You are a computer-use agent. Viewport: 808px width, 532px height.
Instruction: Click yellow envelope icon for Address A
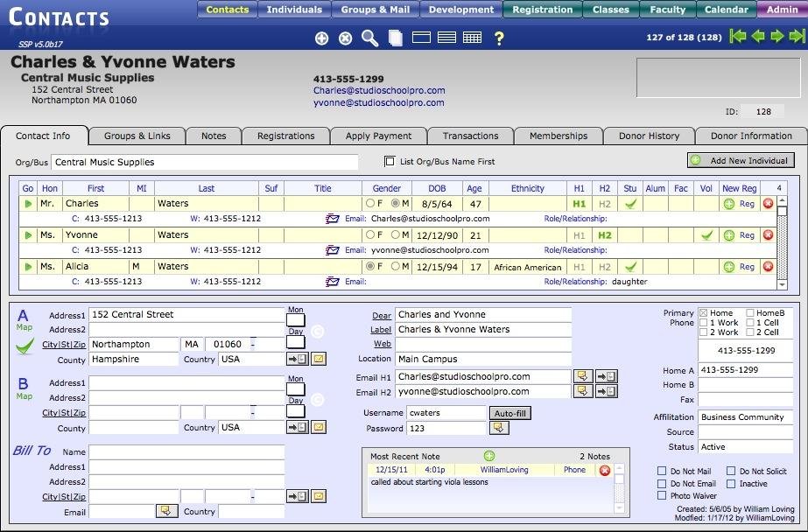319,359
